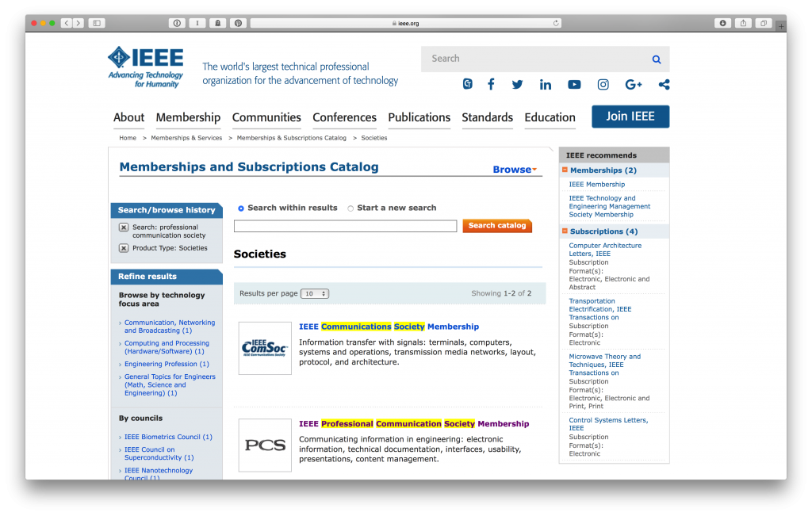Click the search magnifier icon

coord(656,59)
